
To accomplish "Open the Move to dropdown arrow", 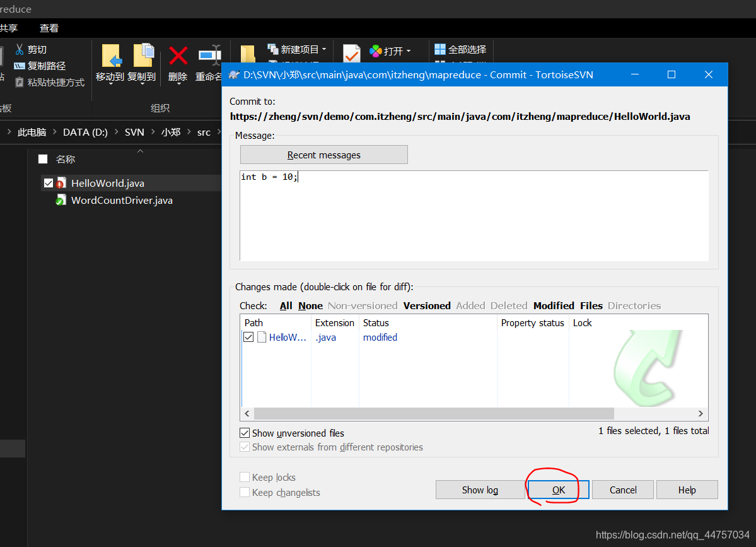I will tap(110, 85).
